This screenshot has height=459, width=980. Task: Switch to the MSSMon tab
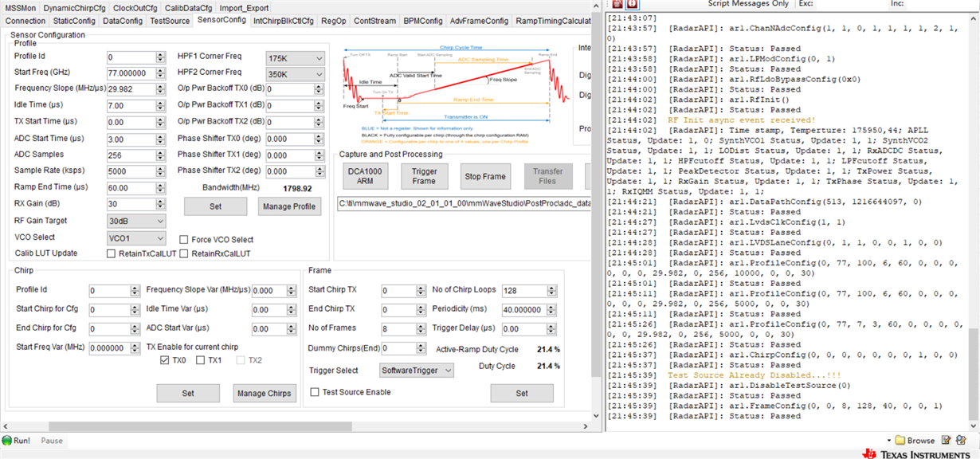click(21, 7)
